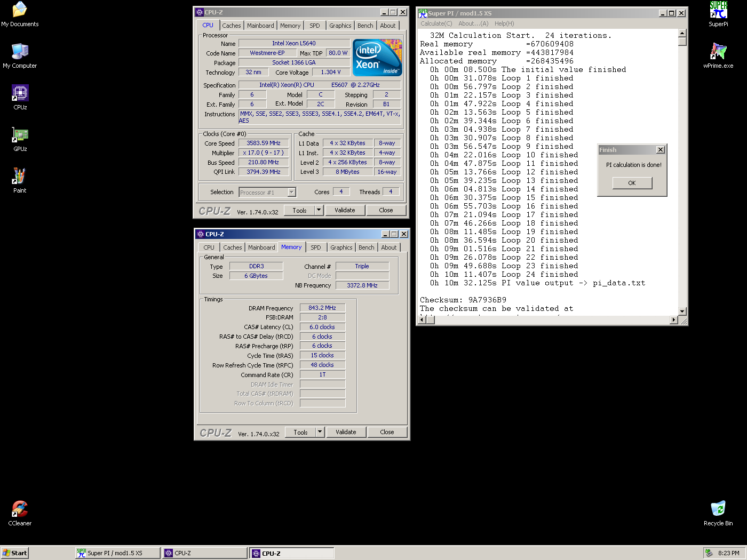
Task: Launch the CPUz desktop shortcut
Action: pyautogui.click(x=20, y=98)
